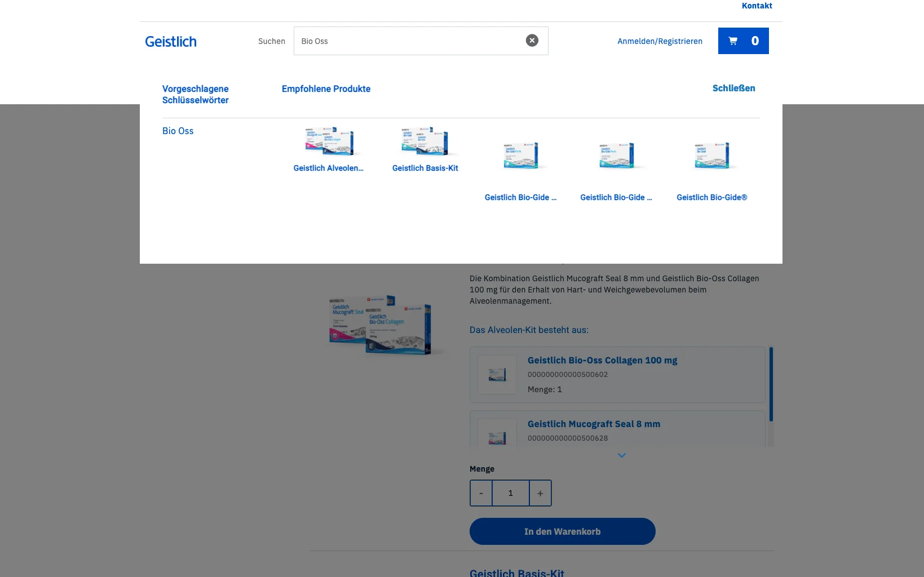Open the first Geistlich Bio-Gide … product image
The width and height of the screenshot is (924, 577).
521,156
